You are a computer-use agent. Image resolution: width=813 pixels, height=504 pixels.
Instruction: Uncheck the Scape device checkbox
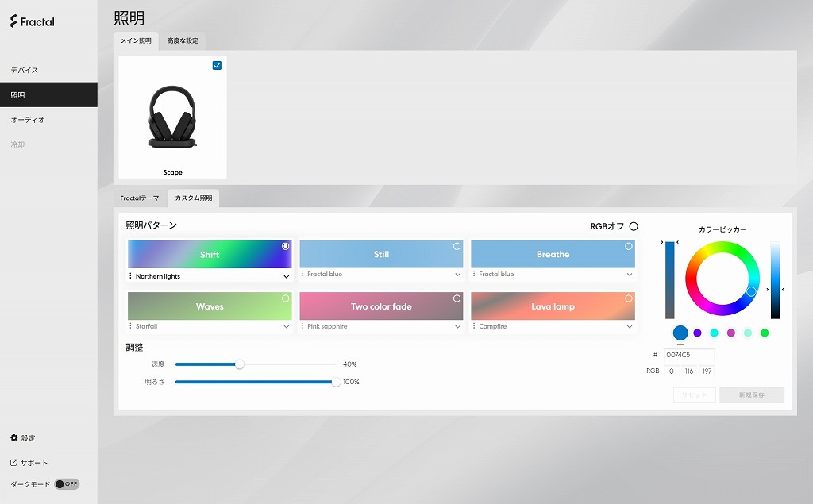coord(218,65)
